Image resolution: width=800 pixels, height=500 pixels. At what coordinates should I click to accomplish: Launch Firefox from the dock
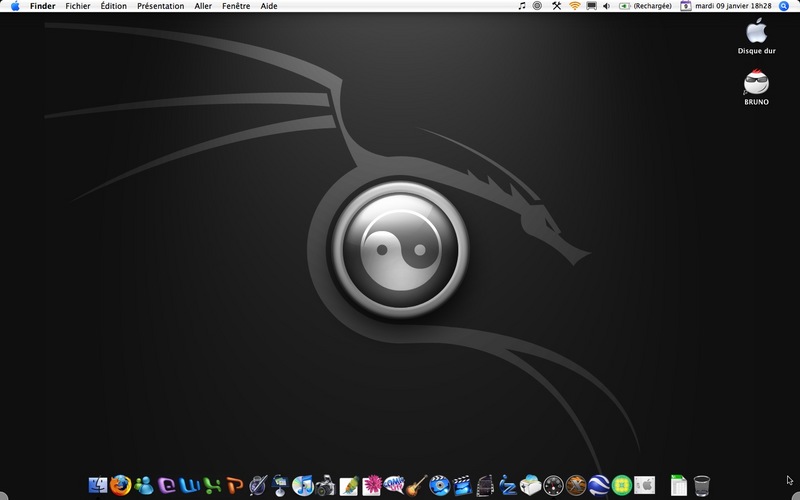pos(120,485)
